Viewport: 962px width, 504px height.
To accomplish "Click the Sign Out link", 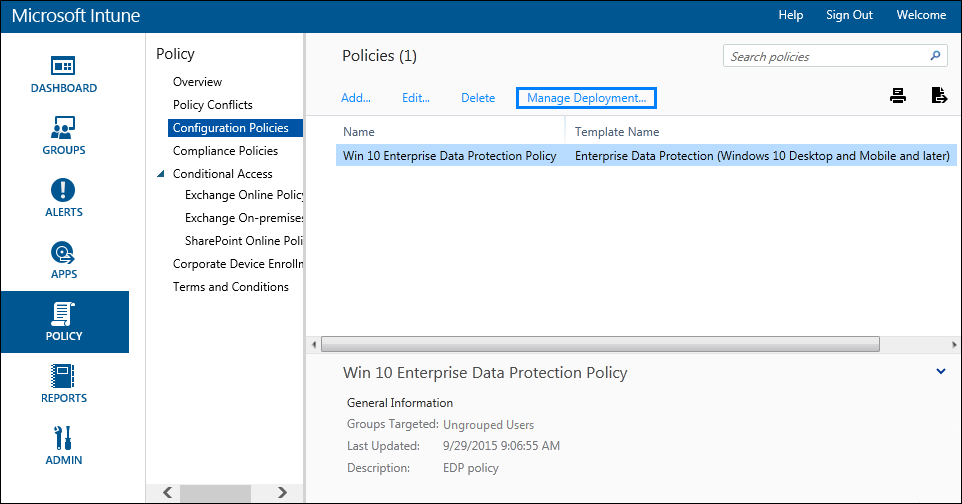I will pos(849,15).
